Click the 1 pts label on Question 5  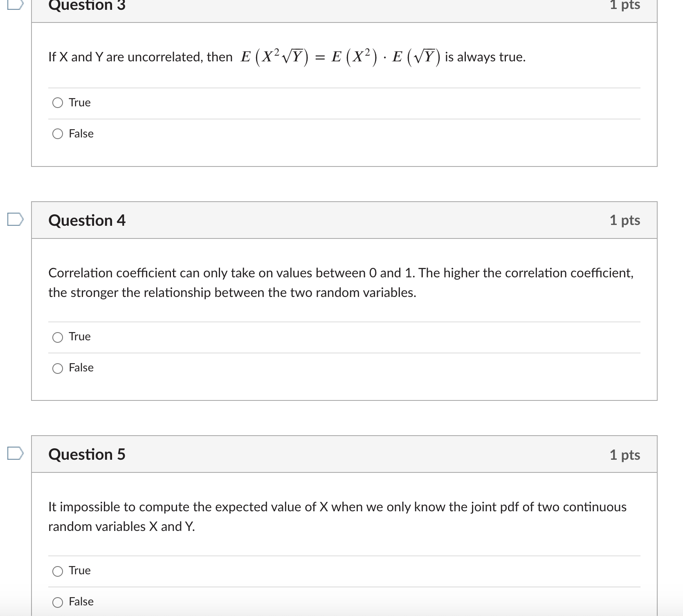[x=625, y=454]
